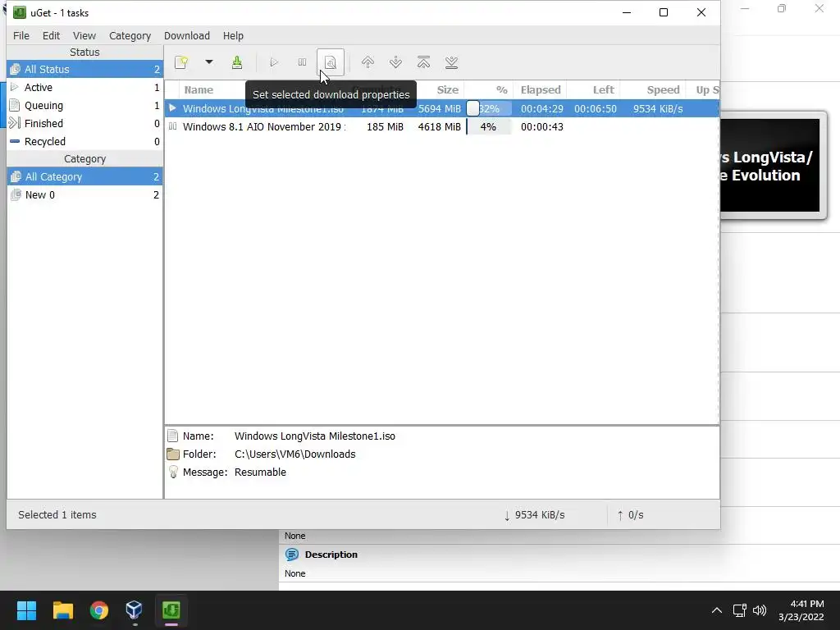Select the All Status filter

84,69
